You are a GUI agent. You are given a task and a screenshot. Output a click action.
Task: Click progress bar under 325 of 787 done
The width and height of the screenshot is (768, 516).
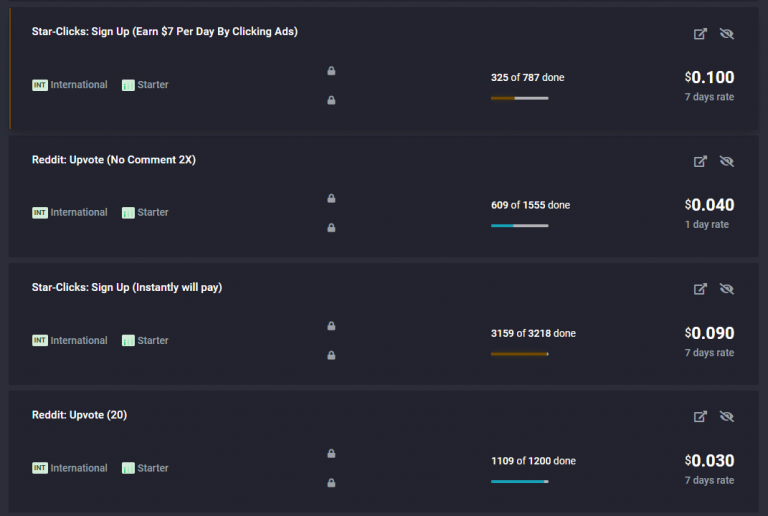(520, 98)
